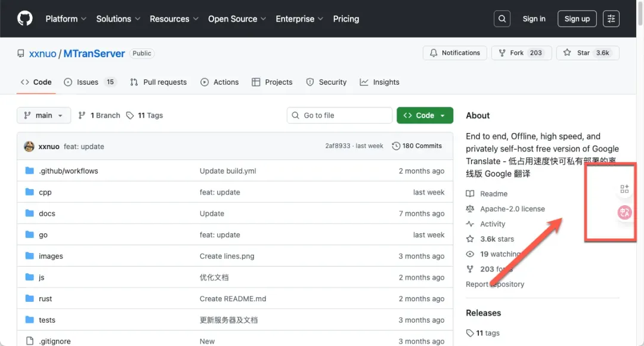Expand the green Code dropdown button

pyautogui.click(x=425, y=115)
